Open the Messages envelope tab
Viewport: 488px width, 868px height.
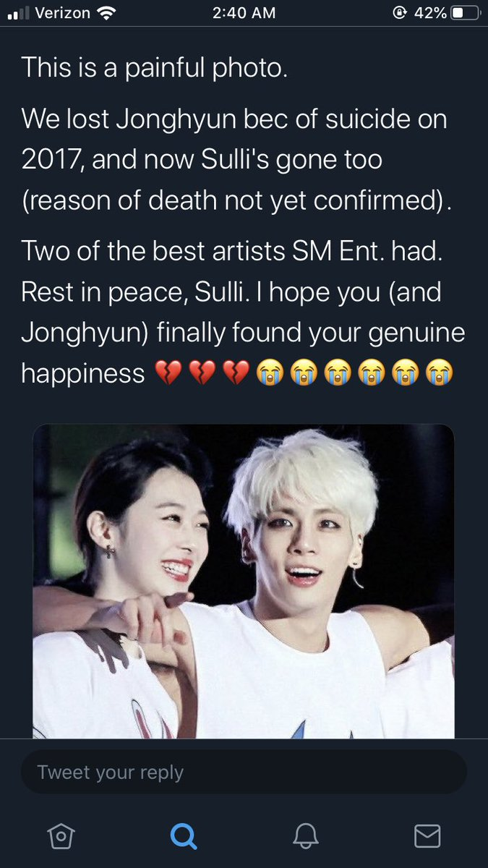[x=427, y=836]
